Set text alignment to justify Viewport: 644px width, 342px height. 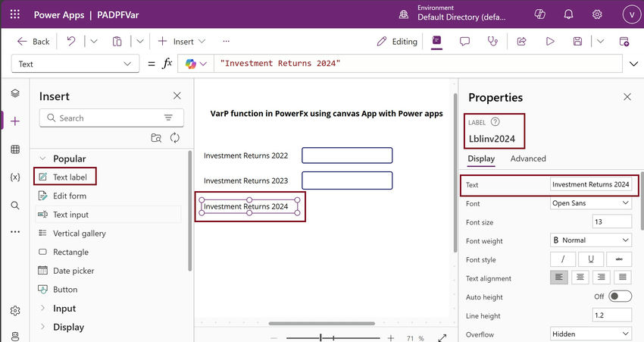623,278
